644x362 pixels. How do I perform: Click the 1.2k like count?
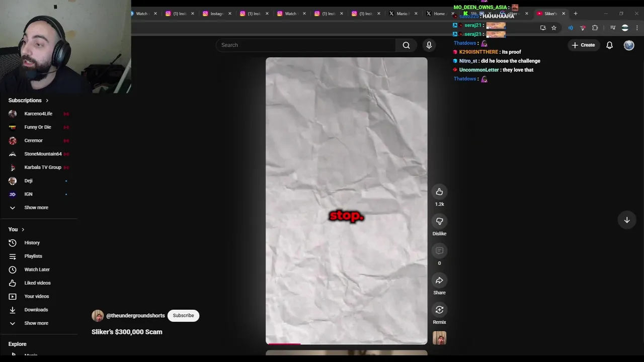coord(439,204)
